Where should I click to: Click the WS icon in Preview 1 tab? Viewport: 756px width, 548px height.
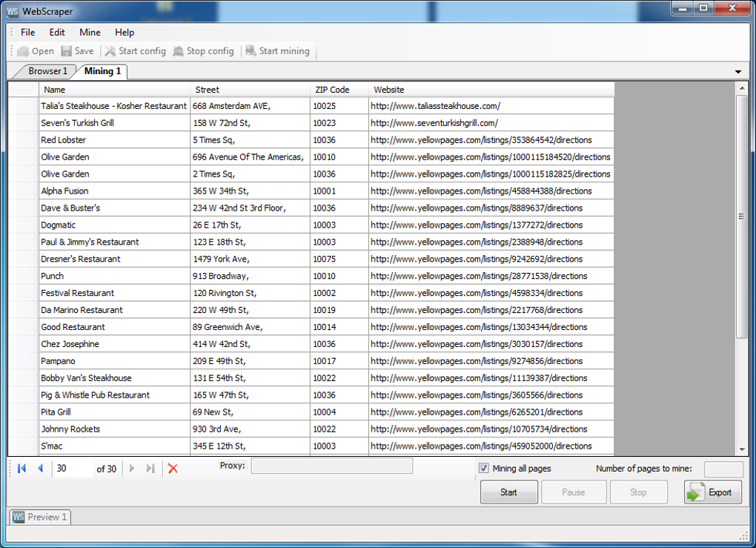tap(19, 517)
